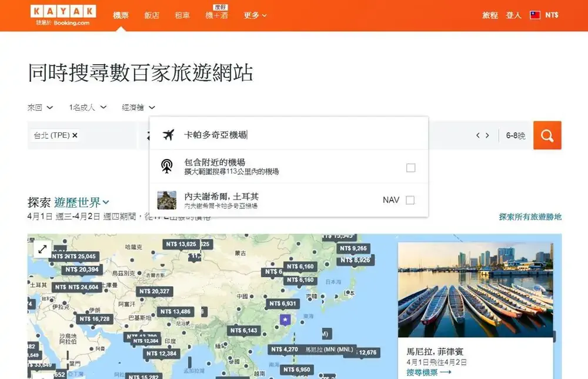This screenshot has width=588, height=379.
Task: Click the orange search magnifier button
Action: coord(547,135)
